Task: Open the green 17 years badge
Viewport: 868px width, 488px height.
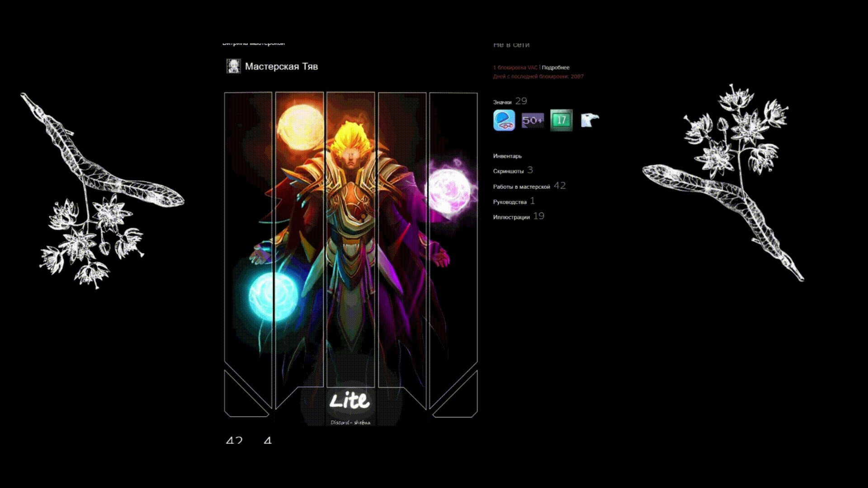Action: click(x=561, y=120)
